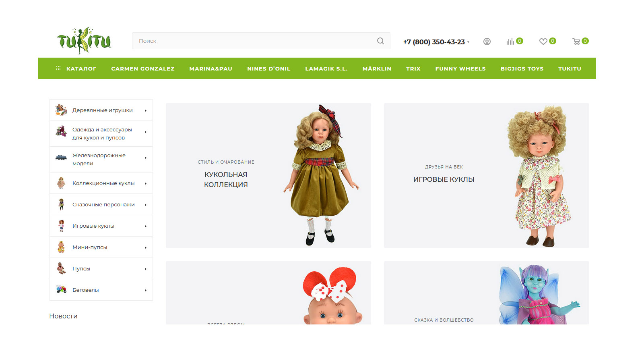Click the Пупсы baby doll icon
This screenshot has height=345, width=644.
pyautogui.click(x=61, y=268)
